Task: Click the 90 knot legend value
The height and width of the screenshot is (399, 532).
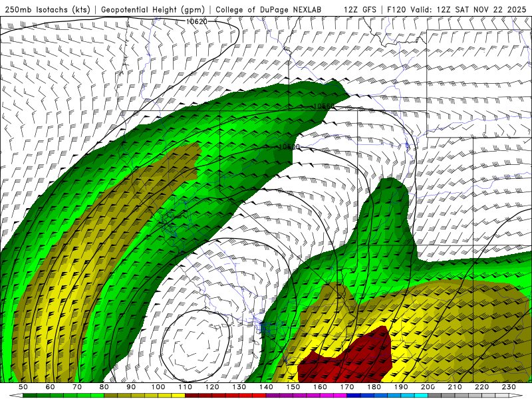Action: [131, 387]
